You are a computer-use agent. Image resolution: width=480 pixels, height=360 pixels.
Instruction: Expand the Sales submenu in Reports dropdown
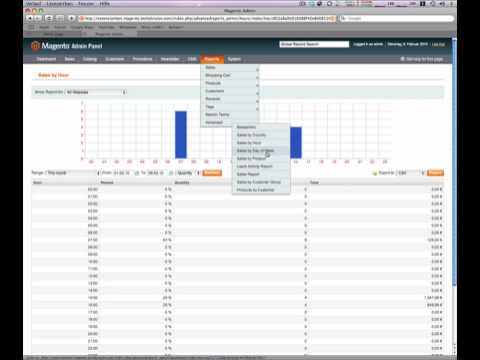coord(230,68)
